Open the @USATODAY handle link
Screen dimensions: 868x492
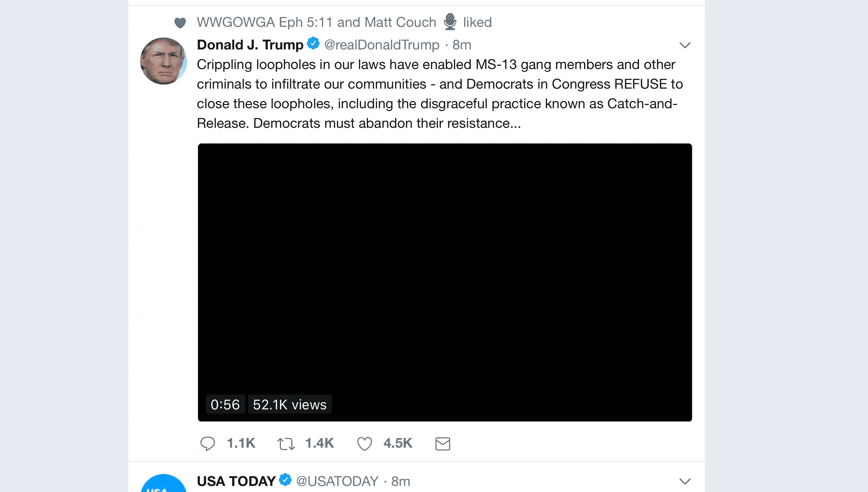pyautogui.click(x=337, y=481)
